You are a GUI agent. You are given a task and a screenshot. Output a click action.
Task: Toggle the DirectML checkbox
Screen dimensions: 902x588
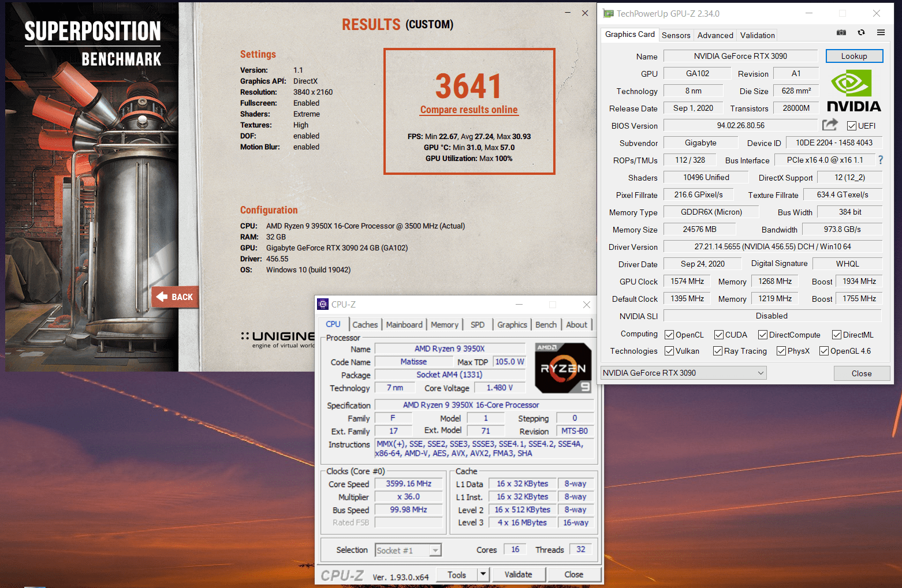click(837, 335)
